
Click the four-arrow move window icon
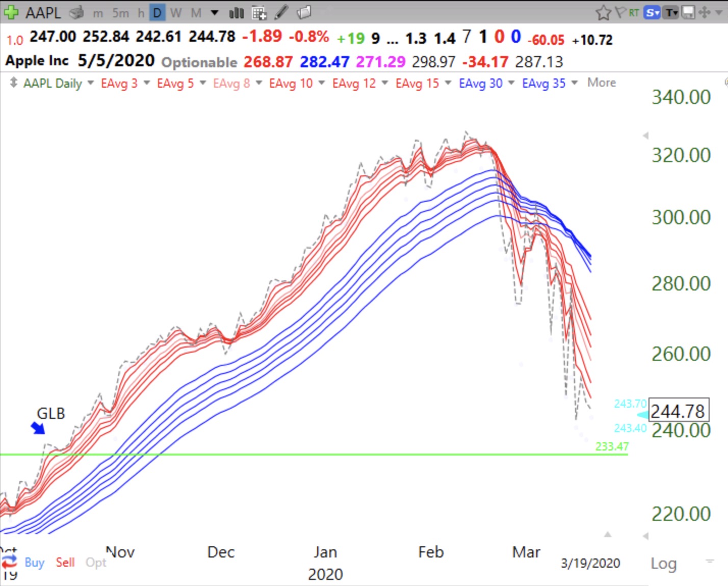click(x=705, y=12)
